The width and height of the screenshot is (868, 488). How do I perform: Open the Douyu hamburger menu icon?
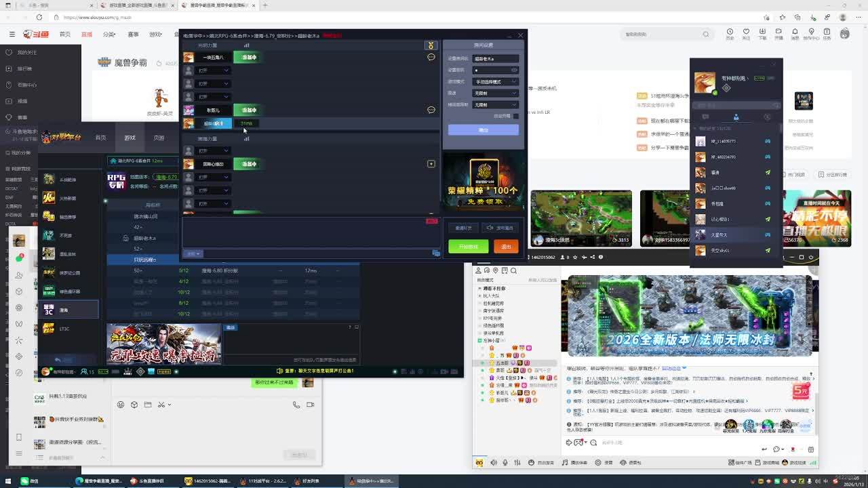[x=12, y=34]
